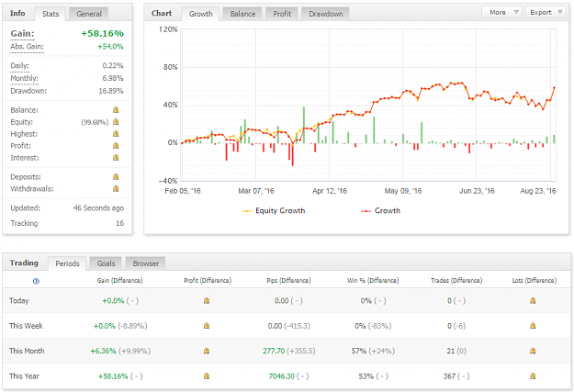Click the This Year trades value 367

pyautogui.click(x=449, y=376)
